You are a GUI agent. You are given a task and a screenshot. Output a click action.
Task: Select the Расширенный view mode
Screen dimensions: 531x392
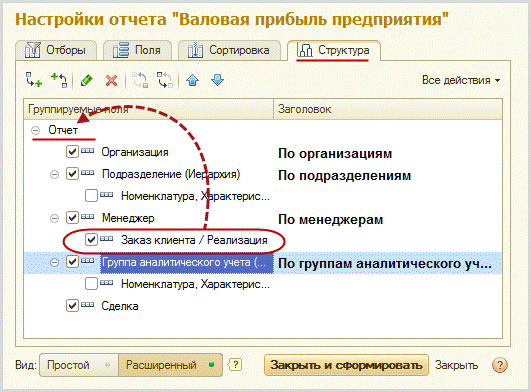(170, 365)
